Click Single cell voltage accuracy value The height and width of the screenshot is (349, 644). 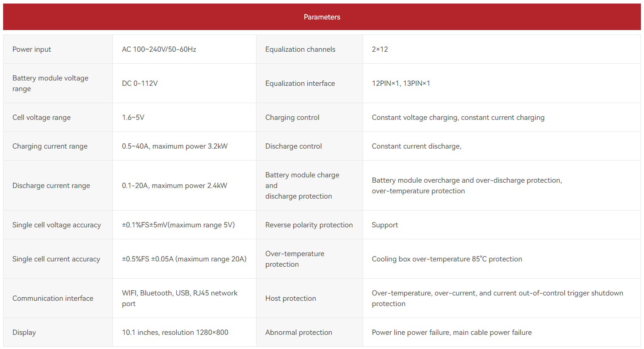tap(178, 225)
